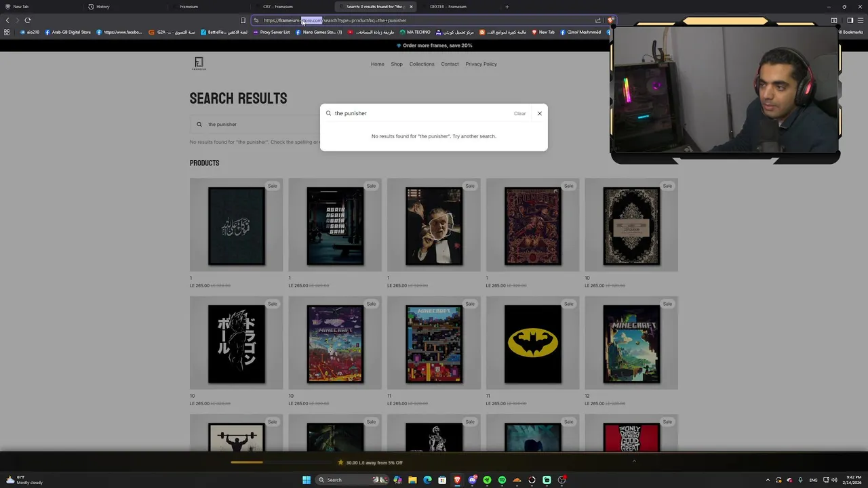868x488 pixels.
Task: Open the Godfather portrait poster product
Action: [434, 226]
